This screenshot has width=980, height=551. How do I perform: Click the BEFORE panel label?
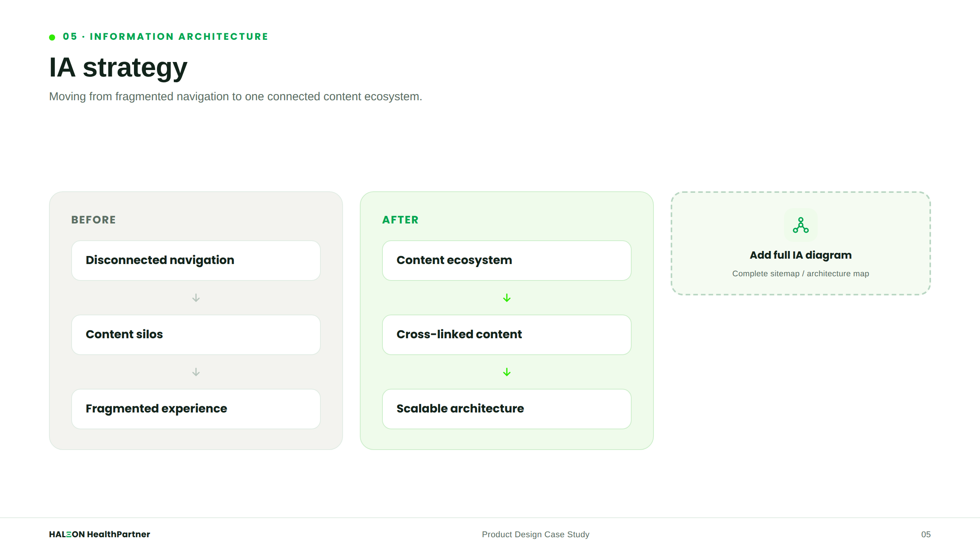(x=93, y=220)
